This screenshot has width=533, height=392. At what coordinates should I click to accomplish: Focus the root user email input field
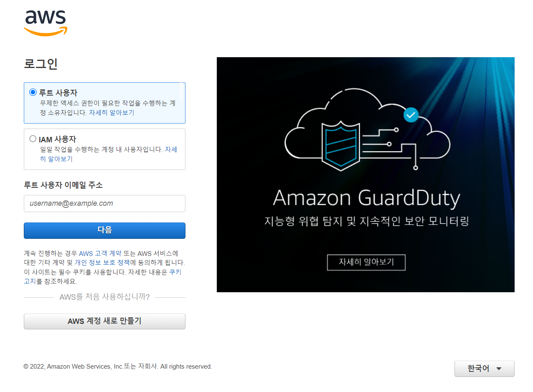point(104,203)
